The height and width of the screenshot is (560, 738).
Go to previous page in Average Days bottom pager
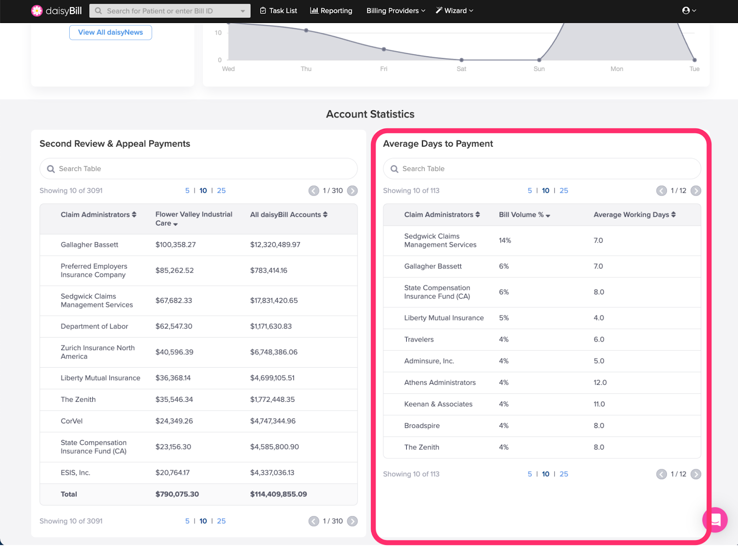pyautogui.click(x=661, y=474)
